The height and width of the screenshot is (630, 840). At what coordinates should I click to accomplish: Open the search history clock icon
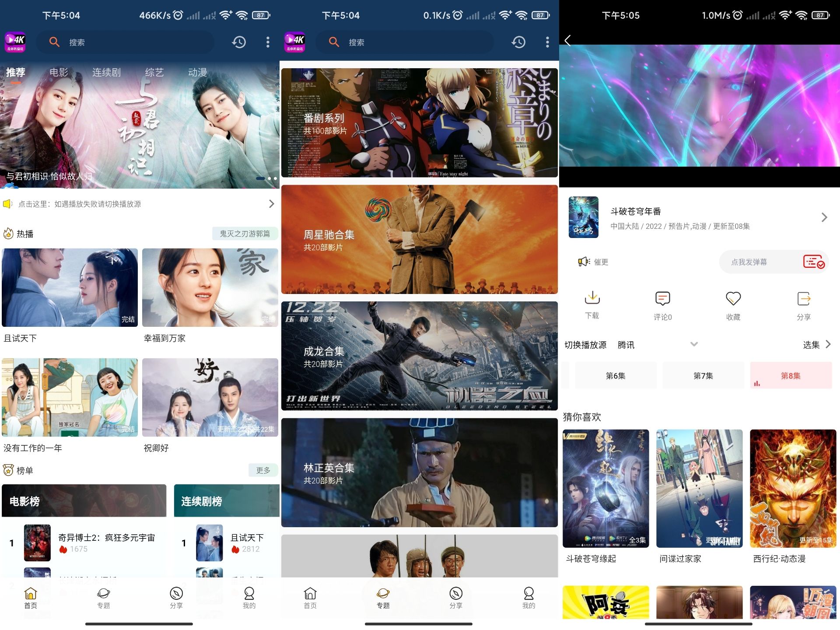coord(239,42)
